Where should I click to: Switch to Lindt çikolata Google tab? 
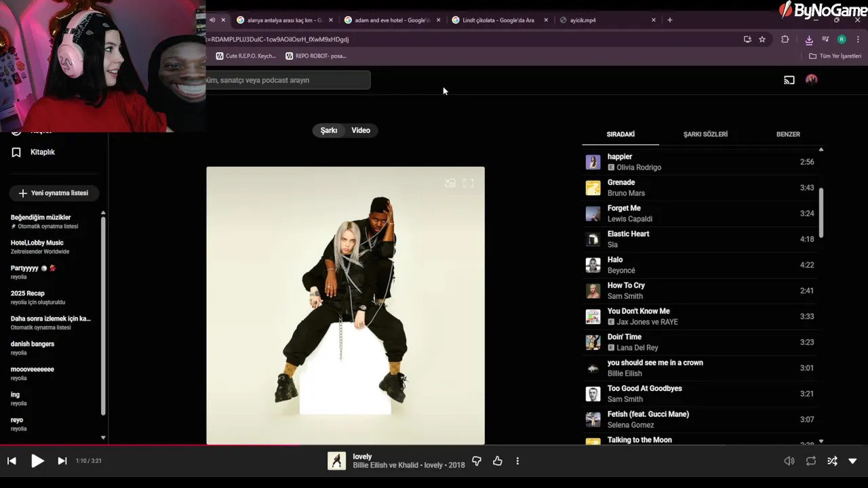498,20
